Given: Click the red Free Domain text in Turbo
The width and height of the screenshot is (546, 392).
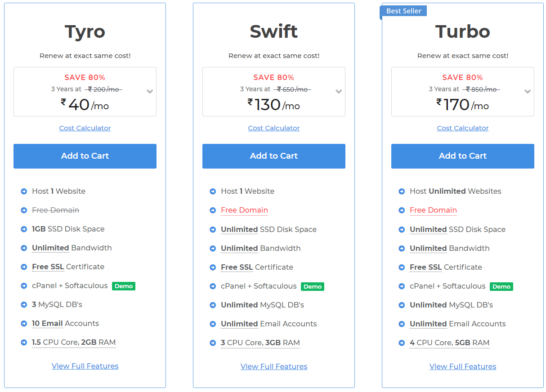Looking at the screenshot, I should tap(433, 210).
